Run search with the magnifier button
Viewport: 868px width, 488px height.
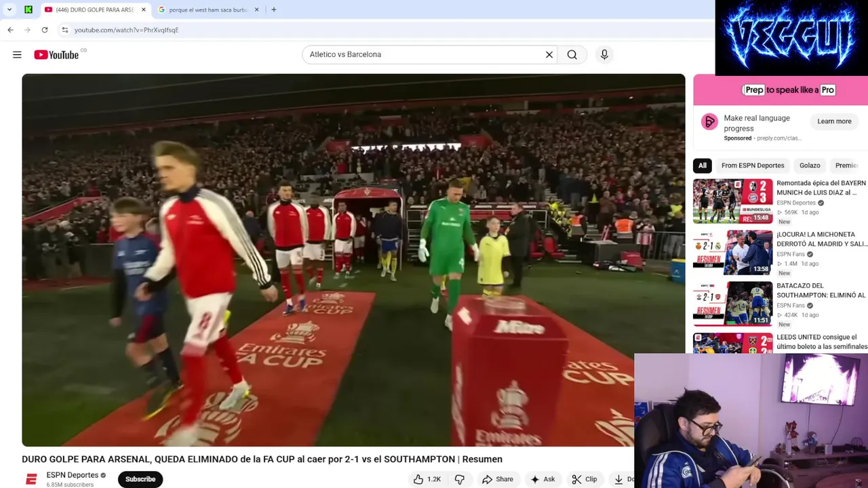pos(572,55)
